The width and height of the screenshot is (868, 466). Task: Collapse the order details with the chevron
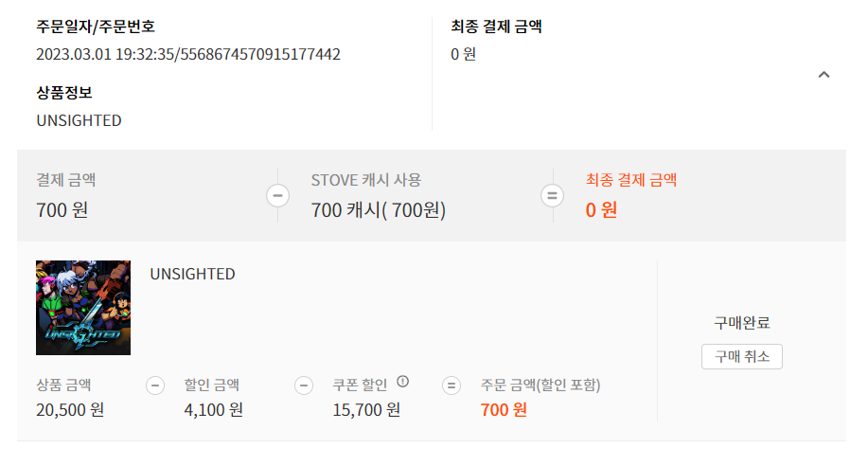(824, 75)
